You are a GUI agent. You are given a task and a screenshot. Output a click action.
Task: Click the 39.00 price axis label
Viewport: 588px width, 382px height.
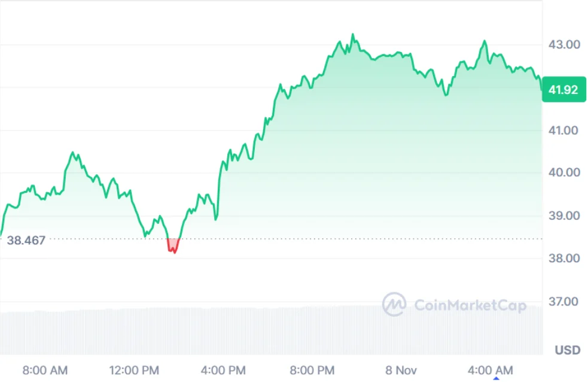564,216
